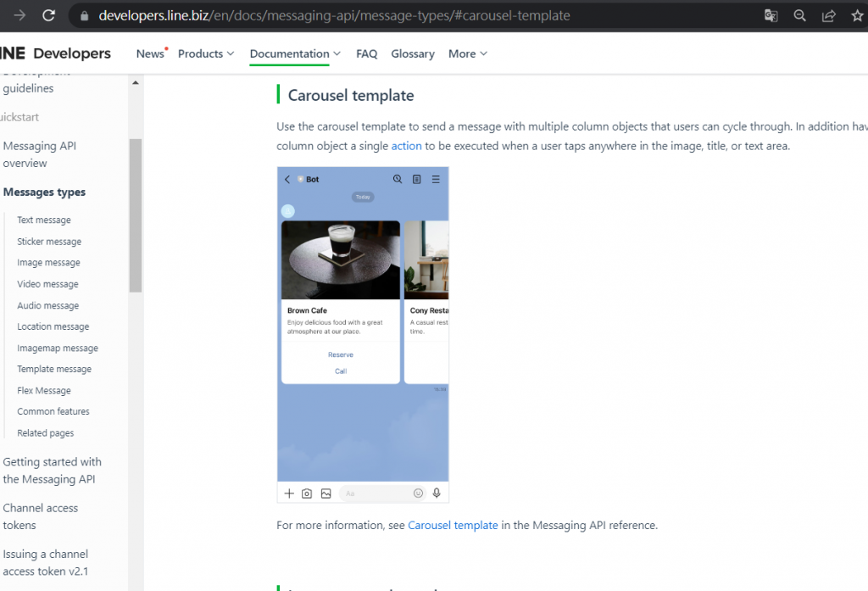Jump to Sticker message section
Viewport: 868px width, 591px height.
48,242
